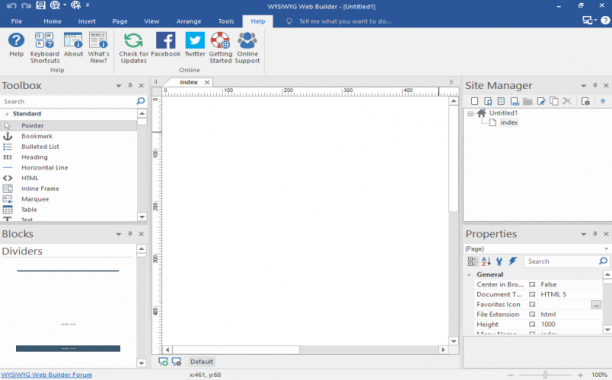Open the Blocks panel options dropdown
Image resolution: width=612 pixels, height=380 pixels.
tap(119, 234)
